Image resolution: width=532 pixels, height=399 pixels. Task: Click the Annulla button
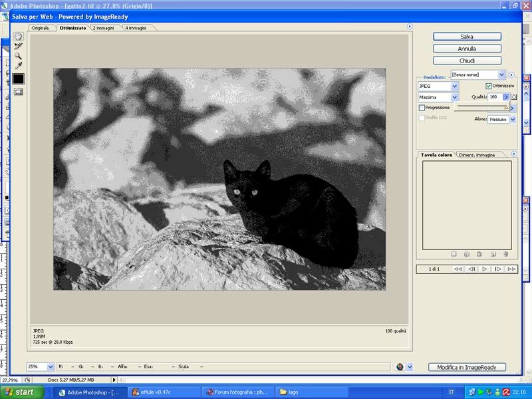[x=467, y=49]
